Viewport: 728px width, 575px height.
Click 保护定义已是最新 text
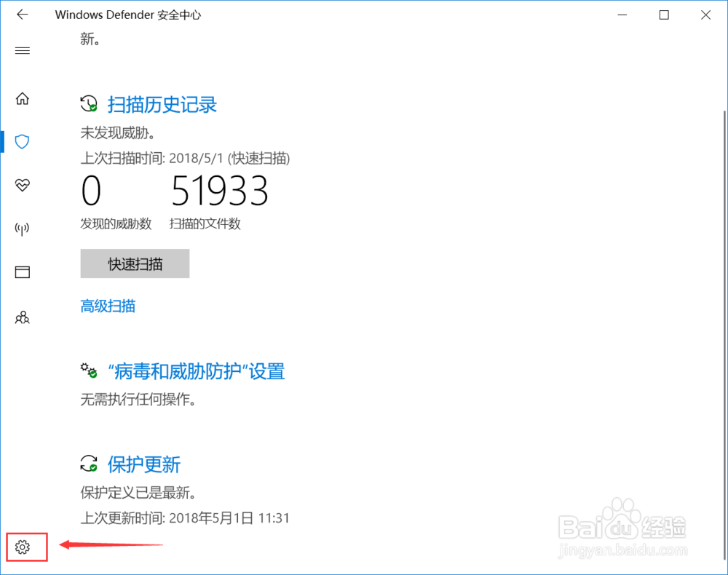[138, 493]
